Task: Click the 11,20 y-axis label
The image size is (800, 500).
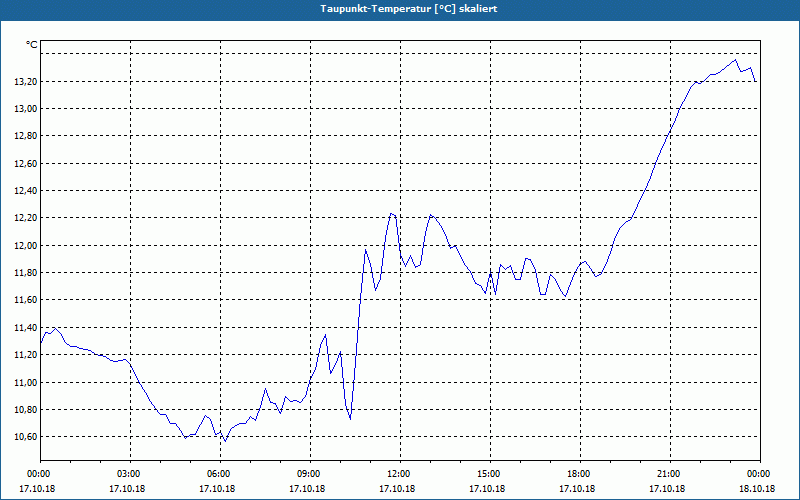Action: [25, 355]
